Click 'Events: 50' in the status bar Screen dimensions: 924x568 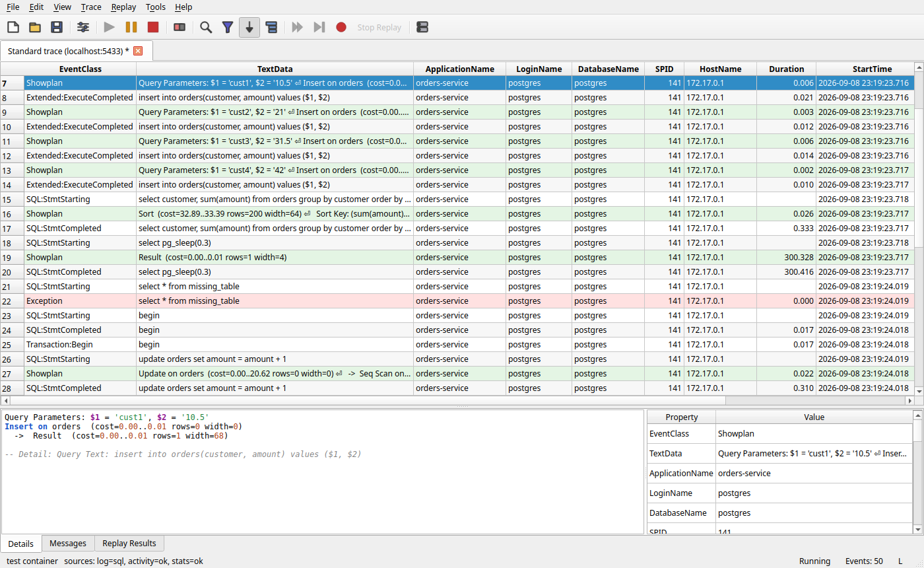pyautogui.click(x=864, y=561)
